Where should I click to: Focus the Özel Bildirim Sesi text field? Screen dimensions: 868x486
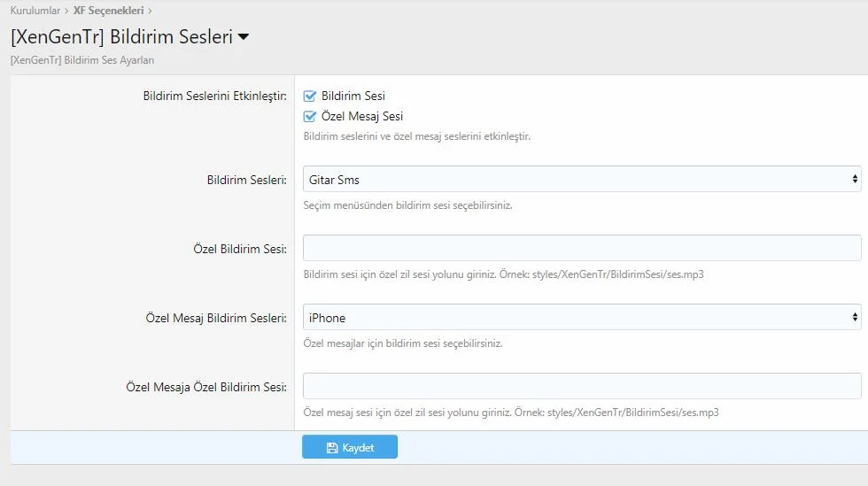point(581,248)
